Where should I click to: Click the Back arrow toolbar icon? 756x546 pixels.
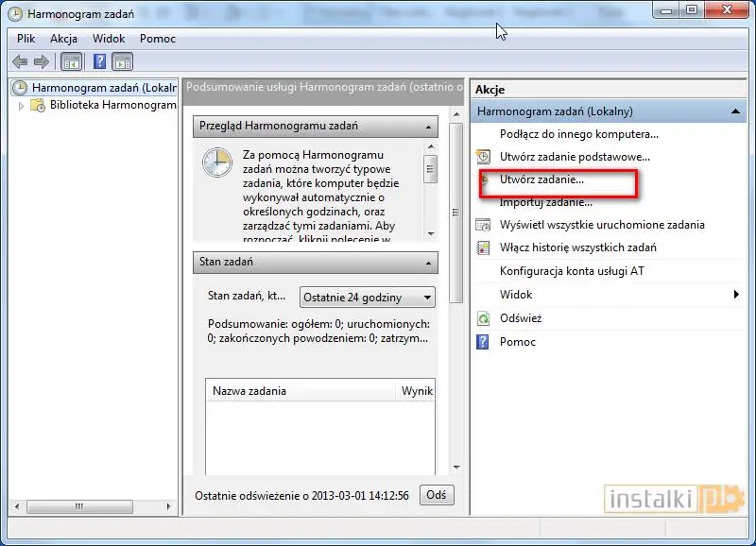click(x=20, y=62)
